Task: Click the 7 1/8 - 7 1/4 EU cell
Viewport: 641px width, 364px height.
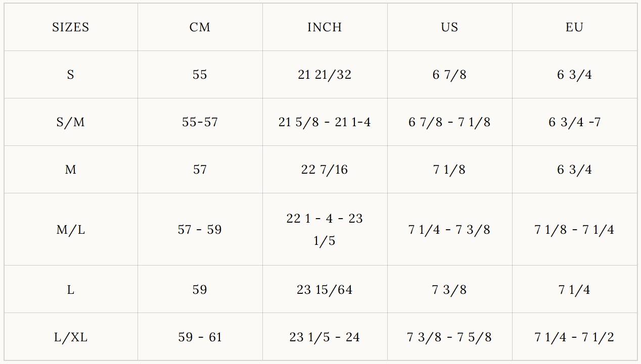Action: (574, 230)
